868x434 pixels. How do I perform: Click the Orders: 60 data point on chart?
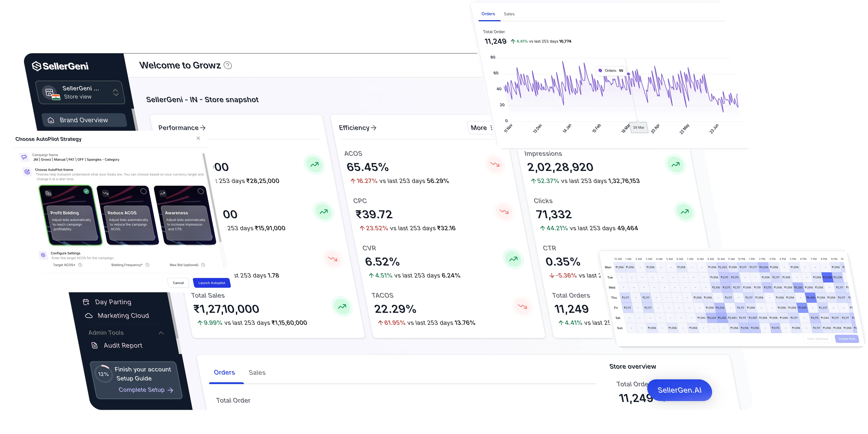click(x=628, y=74)
